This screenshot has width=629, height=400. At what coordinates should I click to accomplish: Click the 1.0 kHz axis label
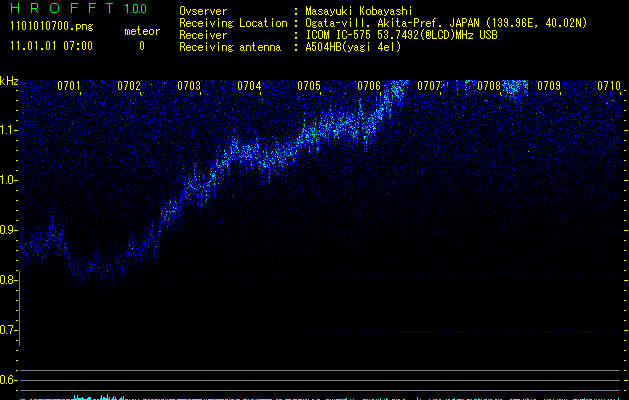pos(8,180)
